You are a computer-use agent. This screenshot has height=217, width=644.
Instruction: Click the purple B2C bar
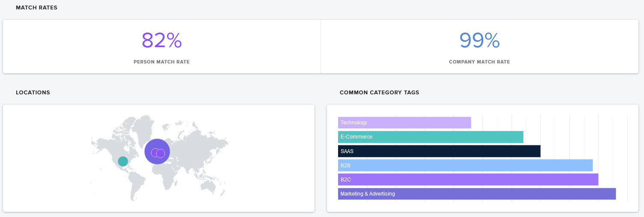pos(468,179)
